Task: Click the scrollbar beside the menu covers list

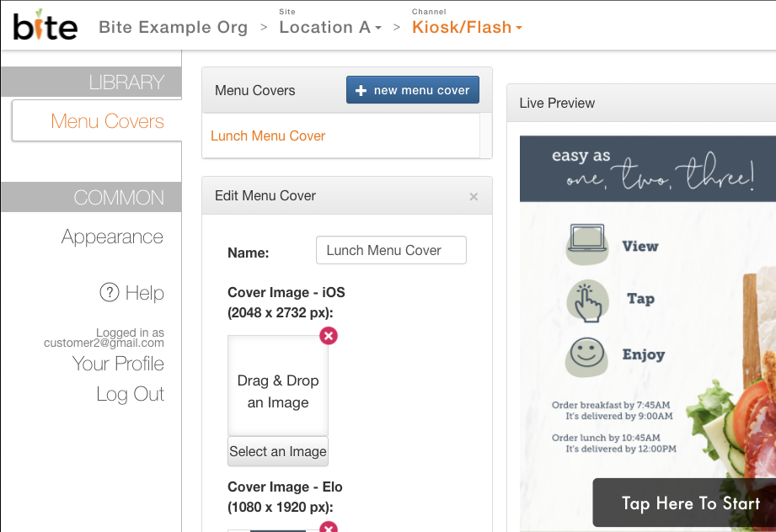Action: pos(487,136)
